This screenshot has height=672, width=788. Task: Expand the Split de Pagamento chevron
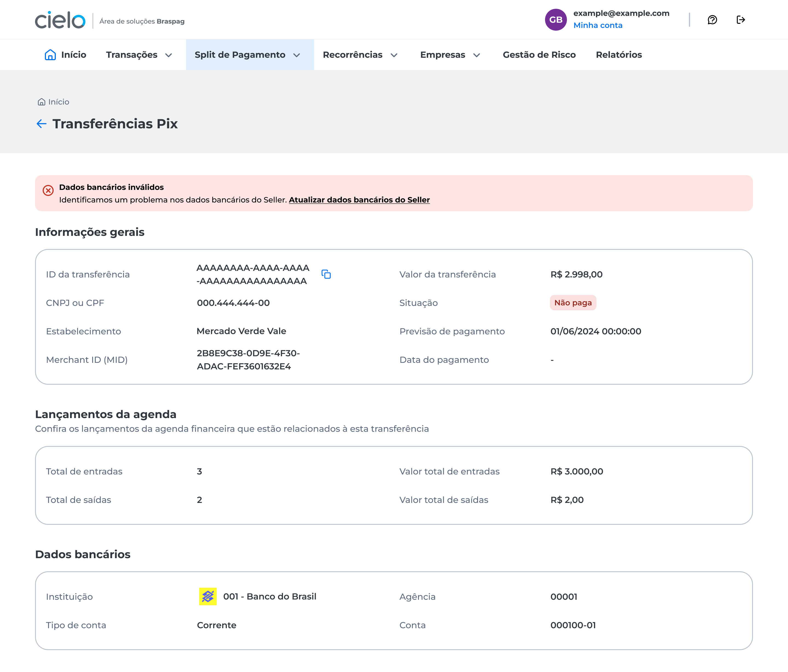coord(297,55)
